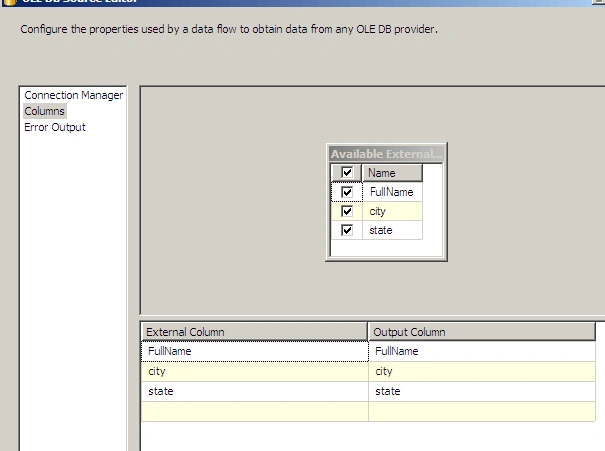The image size is (605, 451).
Task: Select the city External Column cell
Action: pos(255,372)
